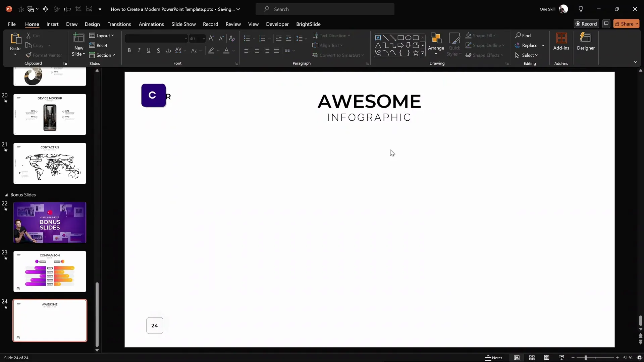This screenshot has width=644, height=362.
Task: Open the Section dropdown
Action: point(102,55)
